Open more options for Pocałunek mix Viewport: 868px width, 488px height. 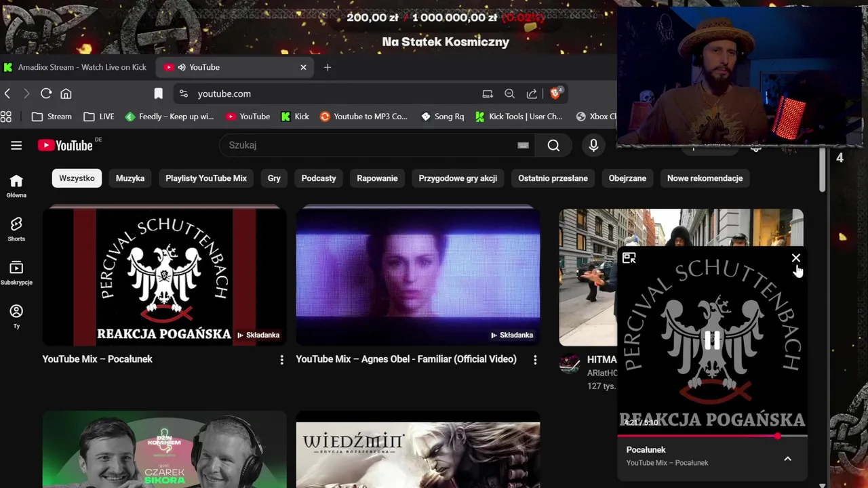tap(282, 360)
